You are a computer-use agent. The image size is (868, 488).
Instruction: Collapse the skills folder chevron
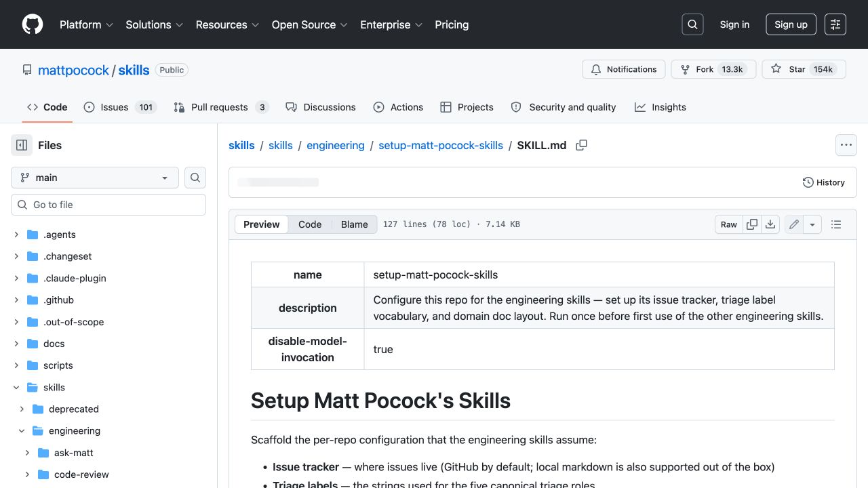[x=16, y=387]
